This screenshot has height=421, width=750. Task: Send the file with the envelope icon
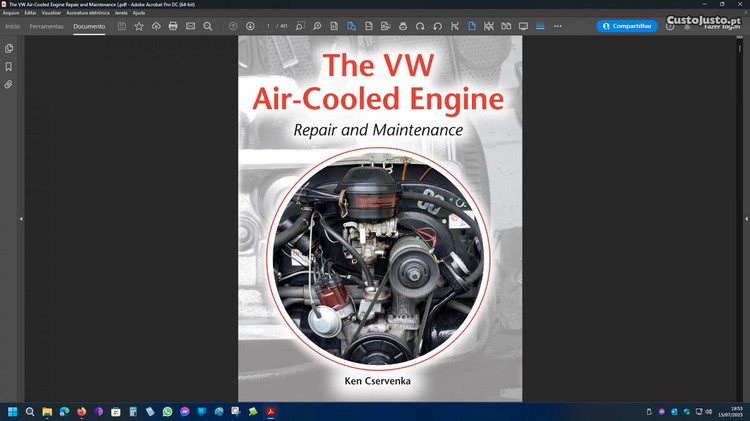(x=190, y=26)
